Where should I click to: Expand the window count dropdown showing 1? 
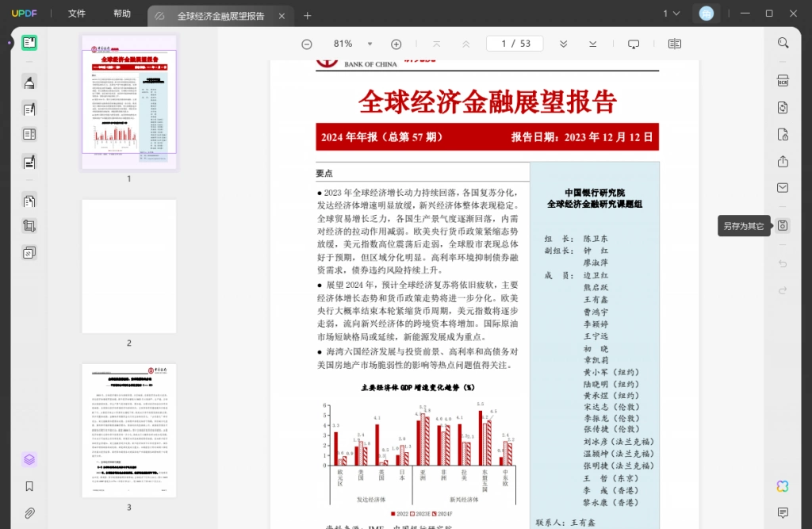(x=672, y=13)
